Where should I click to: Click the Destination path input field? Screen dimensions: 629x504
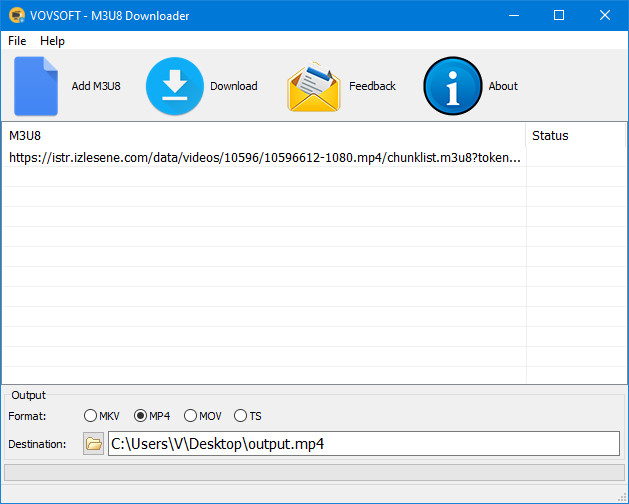(x=364, y=443)
